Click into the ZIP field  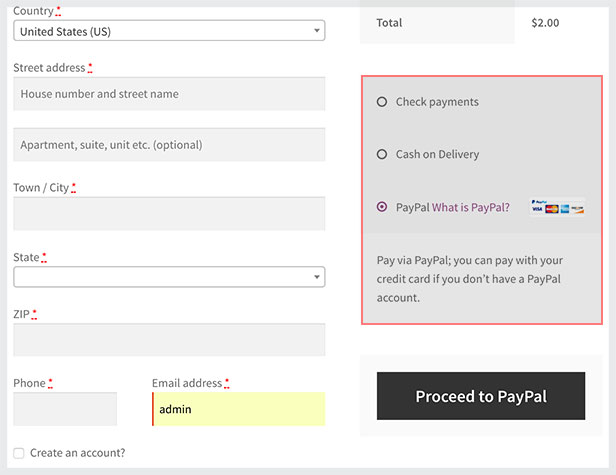click(169, 340)
